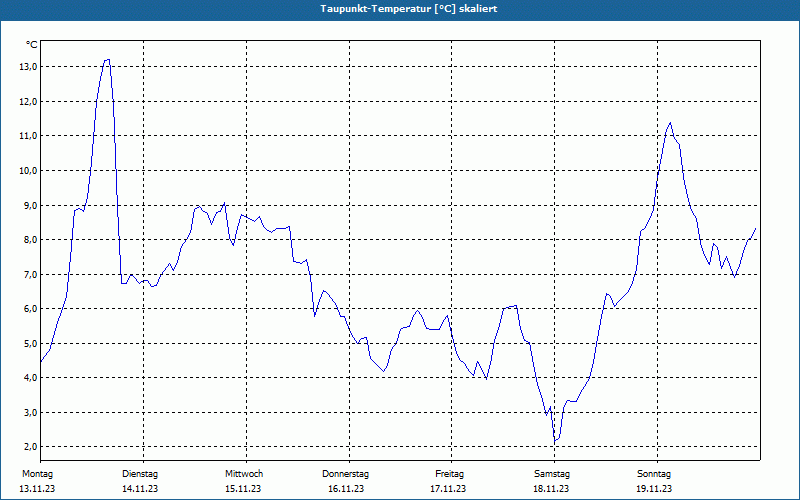Image resolution: width=800 pixels, height=500 pixels.
Task: Click the date 17.11.23
Action: [448, 489]
